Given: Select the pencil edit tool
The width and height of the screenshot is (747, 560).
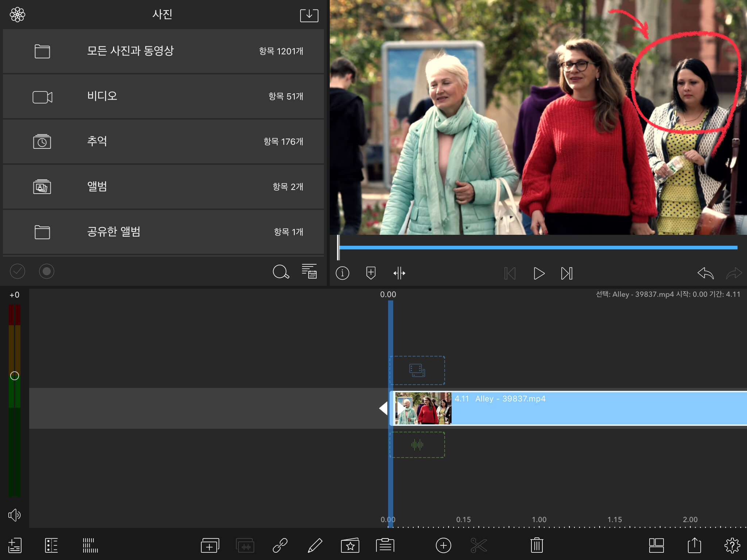Looking at the screenshot, I should pyautogui.click(x=315, y=545).
